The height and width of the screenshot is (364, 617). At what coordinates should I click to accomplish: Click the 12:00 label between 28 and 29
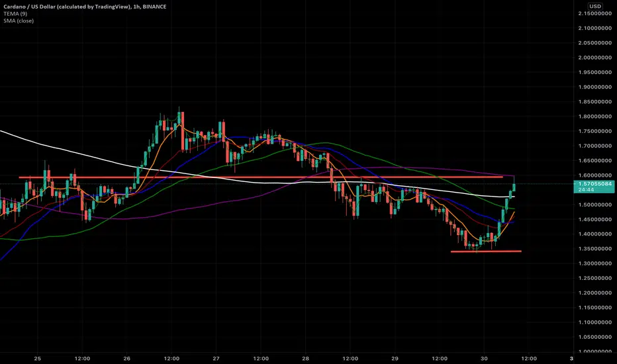(350, 359)
